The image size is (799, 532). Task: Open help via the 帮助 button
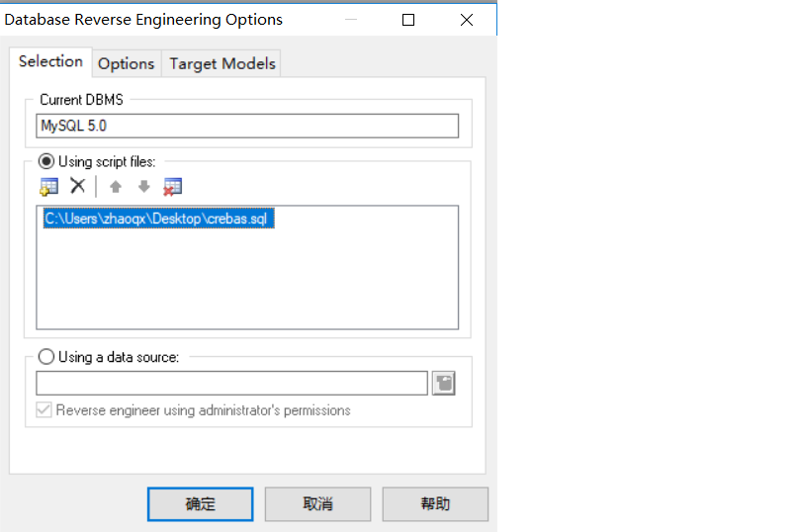point(435,504)
